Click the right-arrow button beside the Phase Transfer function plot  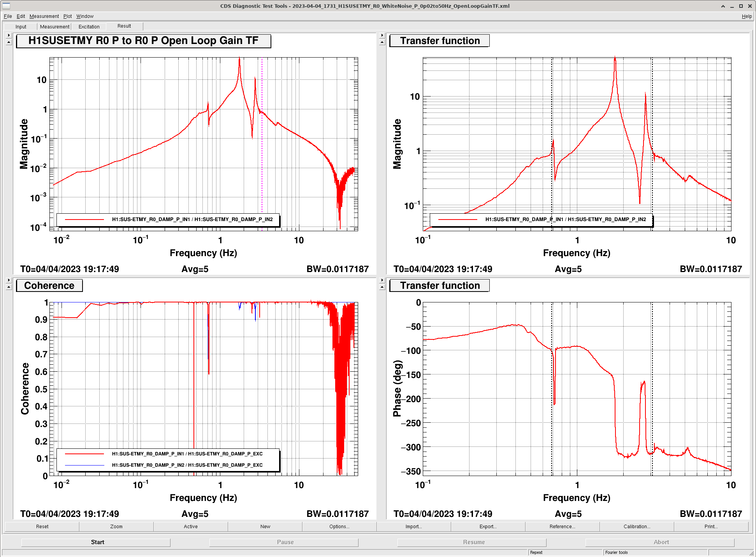382,280
